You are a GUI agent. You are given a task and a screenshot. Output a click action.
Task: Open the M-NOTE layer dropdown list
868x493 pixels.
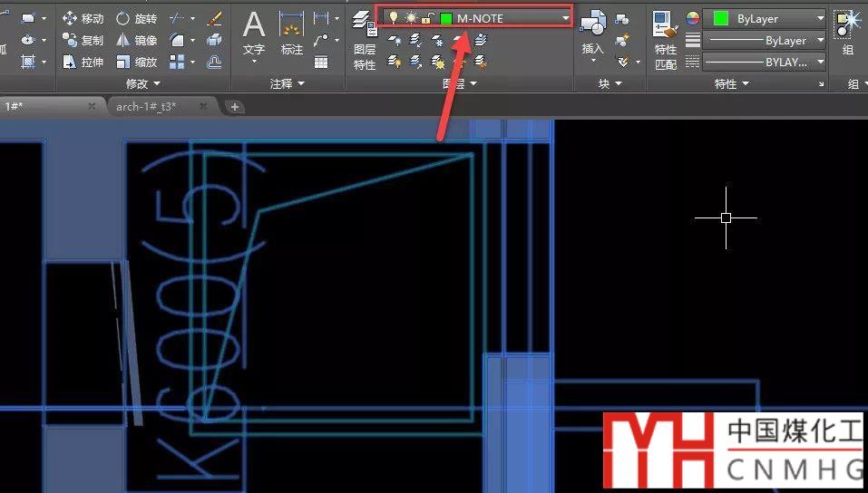tap(565, 18)
